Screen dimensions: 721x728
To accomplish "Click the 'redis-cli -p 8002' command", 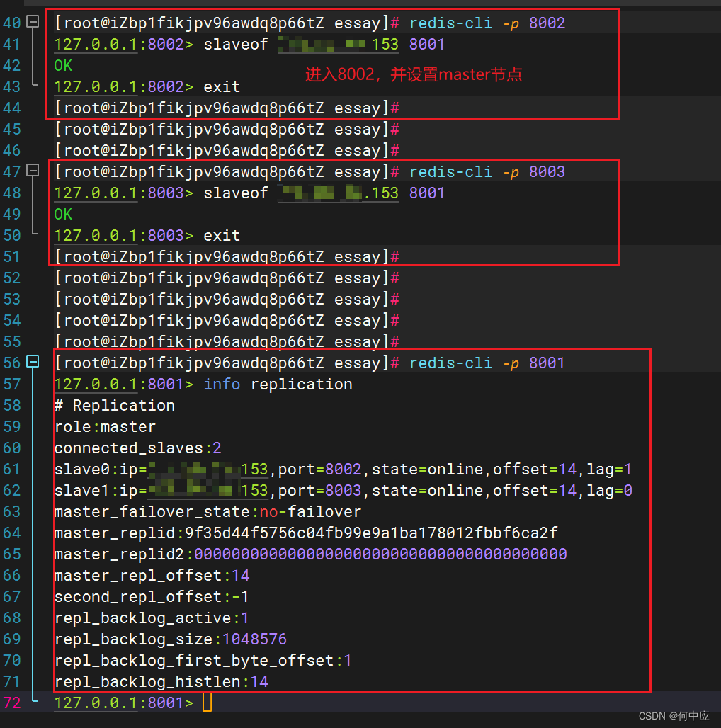I will (x=487, y=23).
